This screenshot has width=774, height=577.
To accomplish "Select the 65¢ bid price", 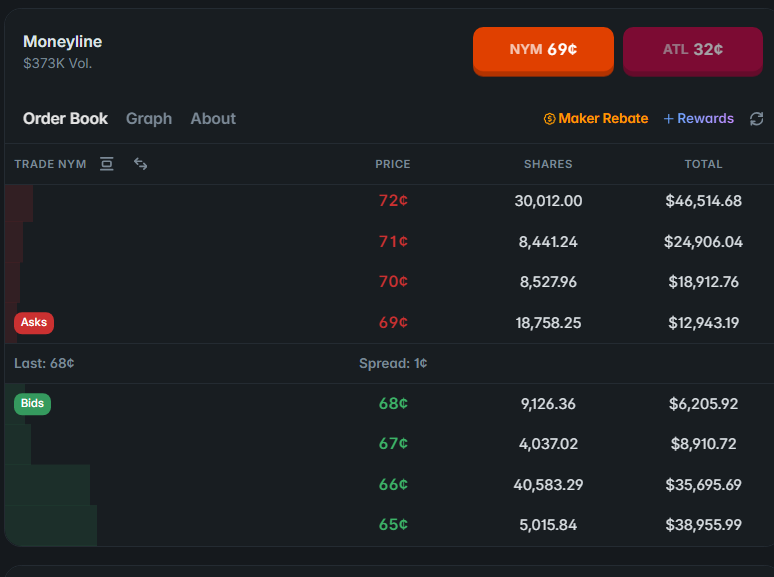I will pos(393,524).
